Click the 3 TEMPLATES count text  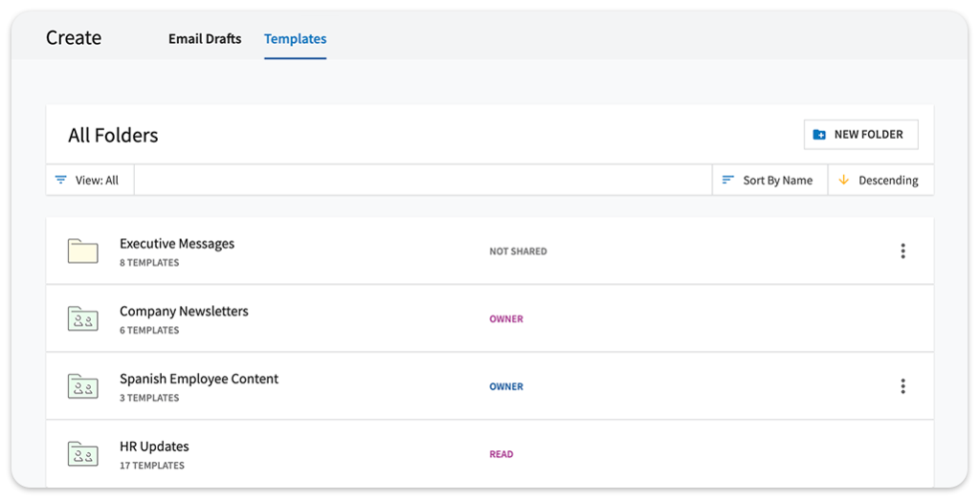coord(149,398)
